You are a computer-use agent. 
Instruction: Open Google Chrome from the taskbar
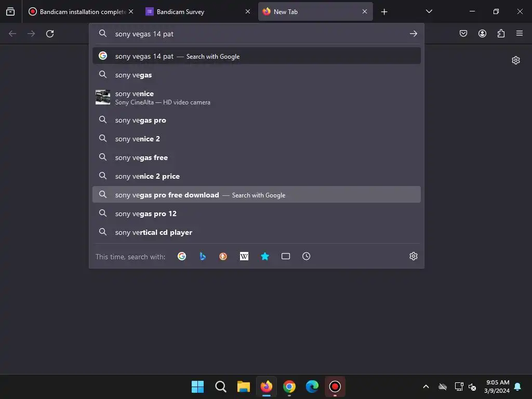(x=289, y=387)
